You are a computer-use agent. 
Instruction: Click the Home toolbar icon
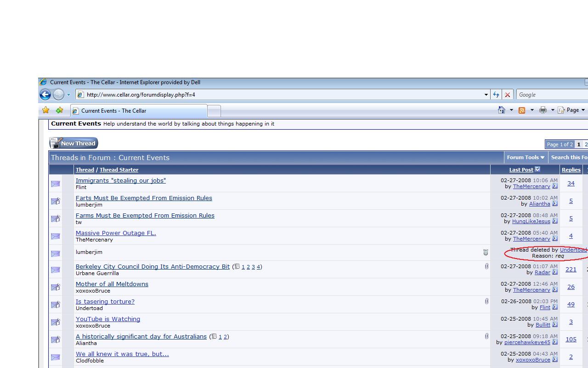tap(502, 110)
